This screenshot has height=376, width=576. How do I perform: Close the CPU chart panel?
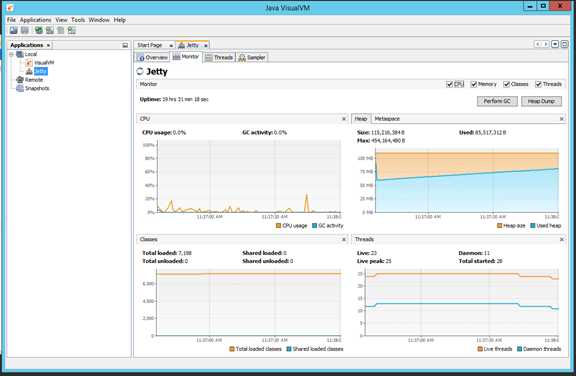pyautogui.click(x=344, y=119)
